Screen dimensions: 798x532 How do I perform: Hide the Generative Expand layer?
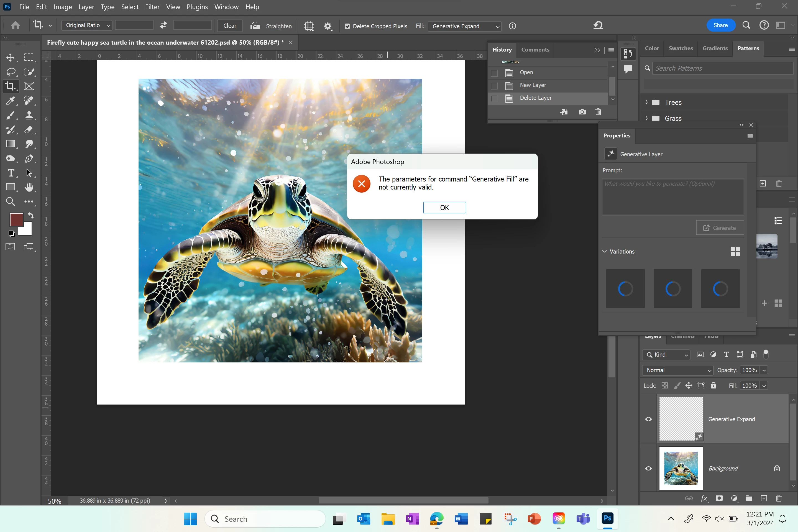coord(648,419)
